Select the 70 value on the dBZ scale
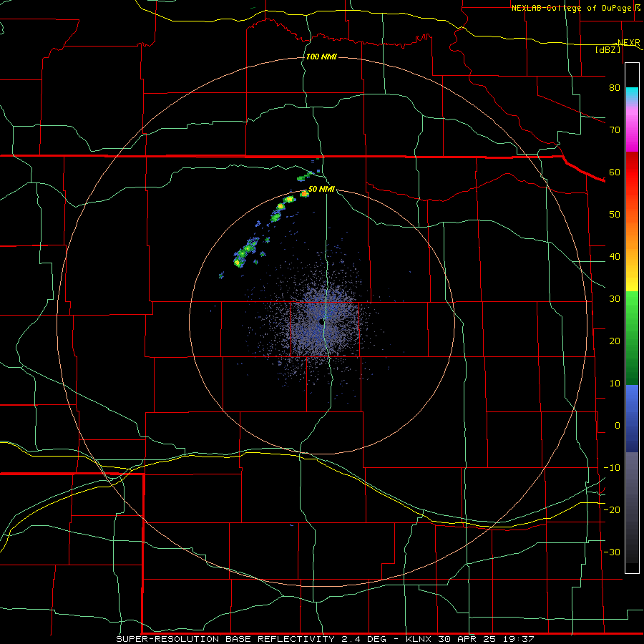This screenshot has width=644, height=644. [x=615, y=130]
